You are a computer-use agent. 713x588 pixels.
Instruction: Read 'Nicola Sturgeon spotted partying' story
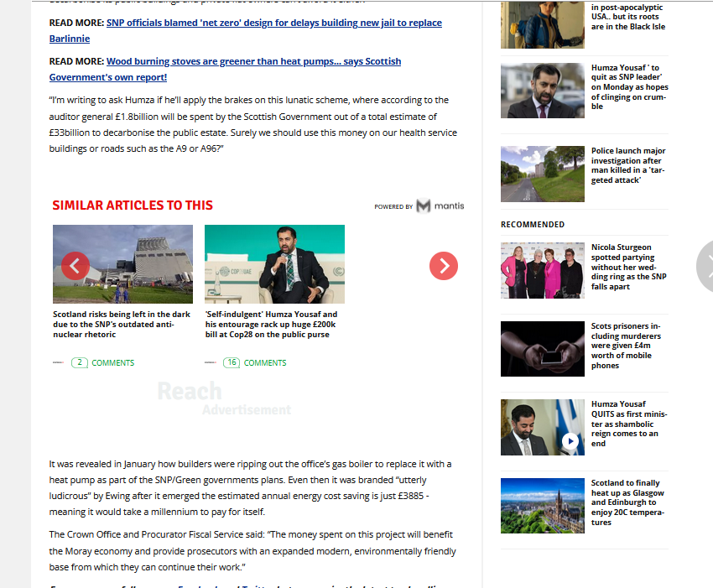[x=628, y=267]
